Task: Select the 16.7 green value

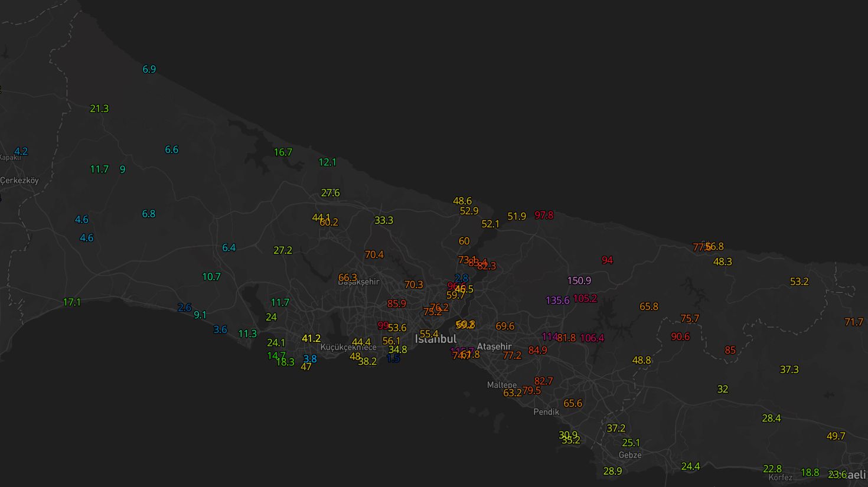Action: (283, 152)
